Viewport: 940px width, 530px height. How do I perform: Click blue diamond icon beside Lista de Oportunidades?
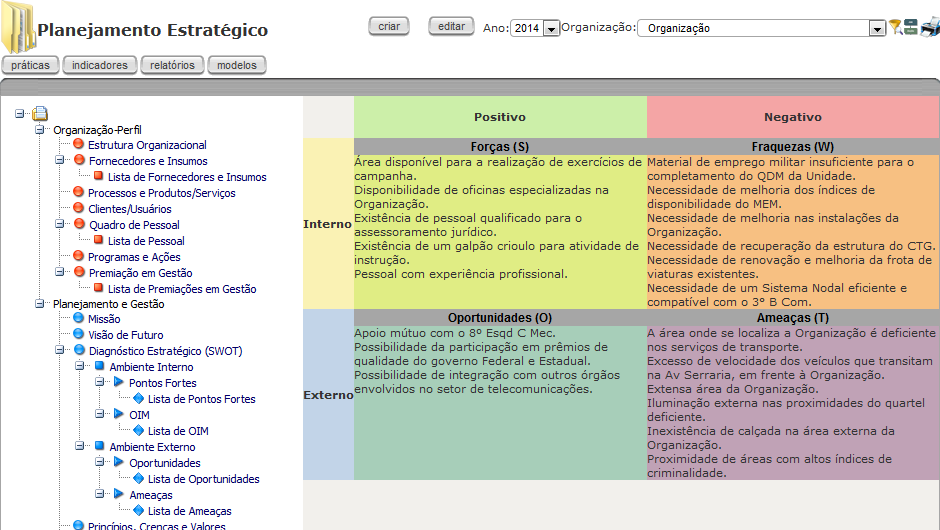coord(138,478)
